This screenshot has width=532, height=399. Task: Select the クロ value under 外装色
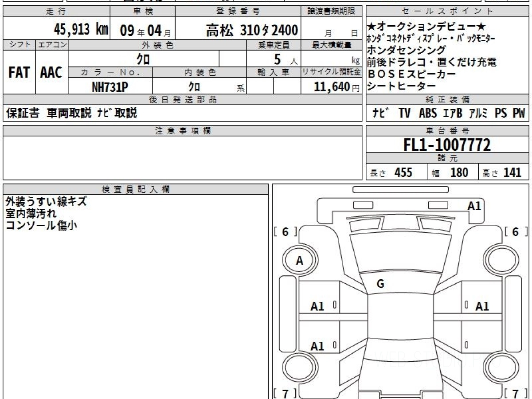(x=143, y=59)
